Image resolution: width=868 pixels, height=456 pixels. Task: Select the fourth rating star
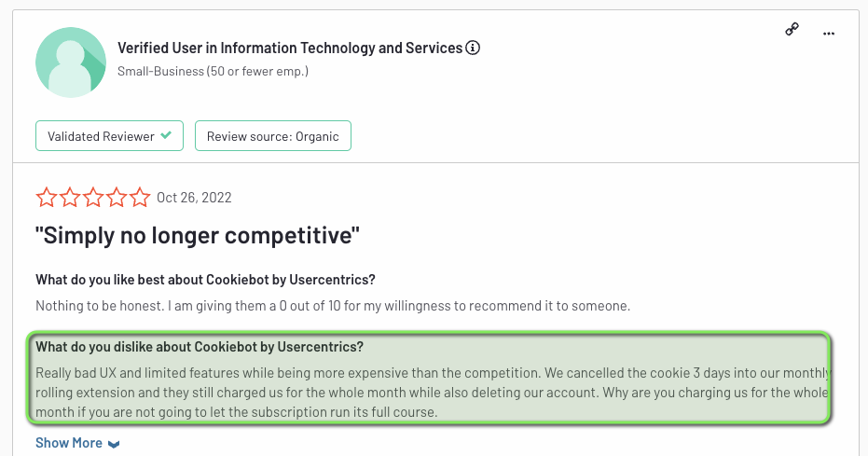click(x=116, y=198)
